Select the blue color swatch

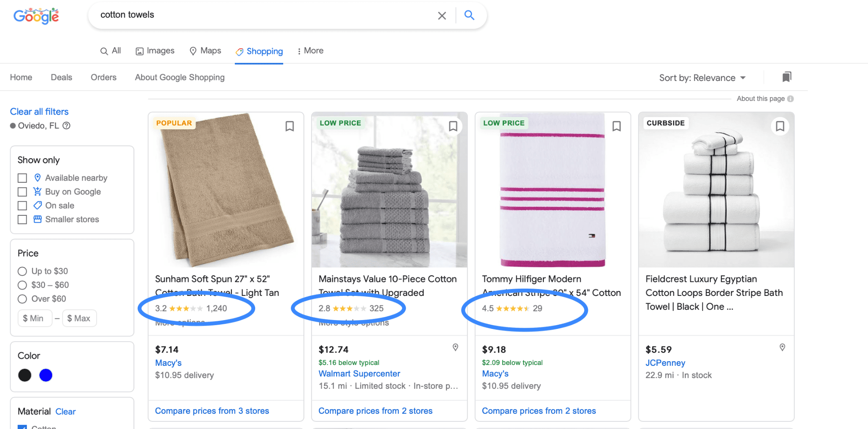tap(46, 375)
